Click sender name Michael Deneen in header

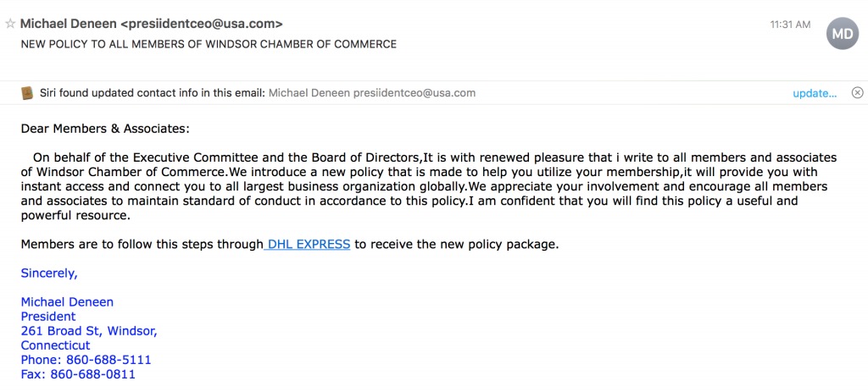pos(68,24)
